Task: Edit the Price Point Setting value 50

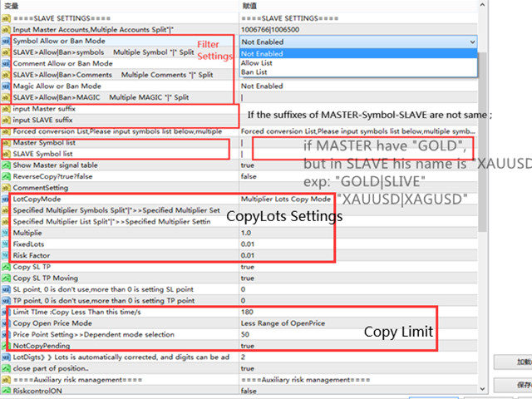Action: tap(245, 334)
